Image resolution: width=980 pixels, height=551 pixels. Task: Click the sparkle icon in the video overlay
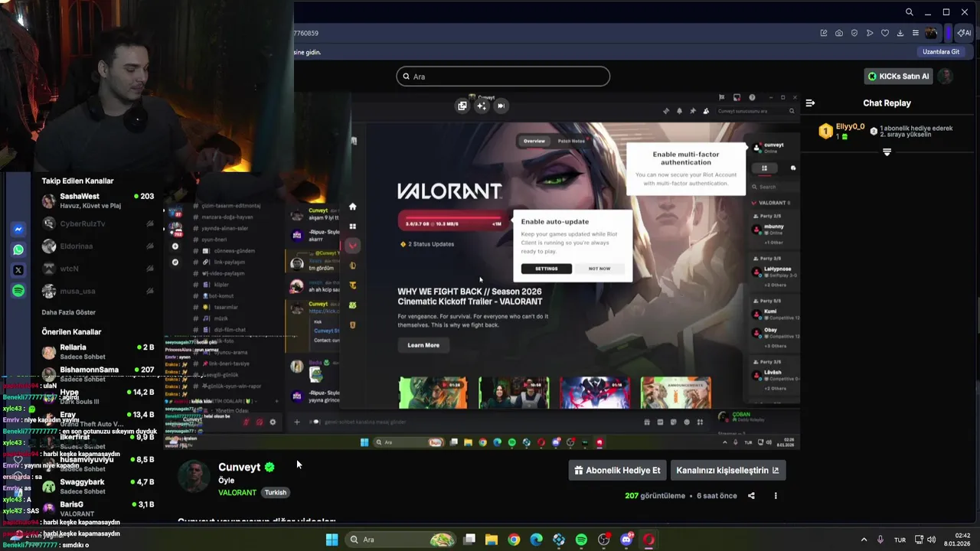click(482, 106)
